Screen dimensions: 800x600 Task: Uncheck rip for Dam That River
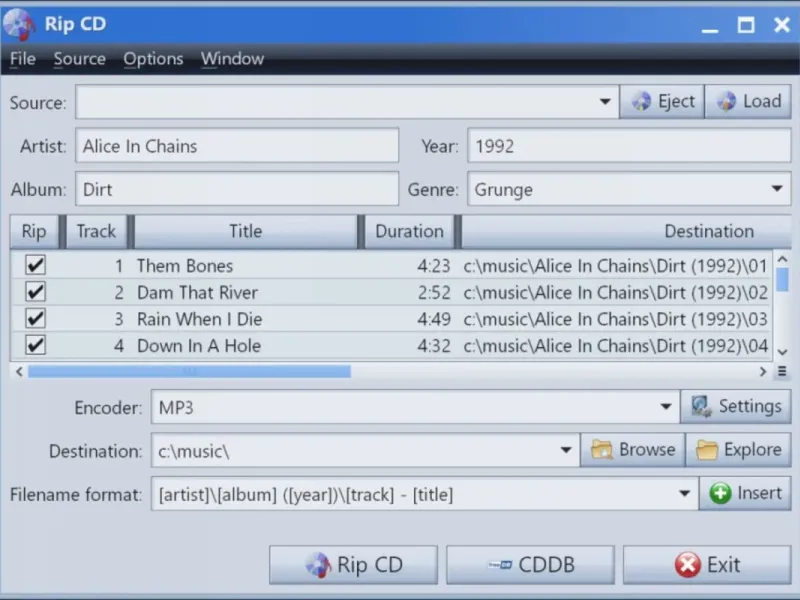click(35, 292)
